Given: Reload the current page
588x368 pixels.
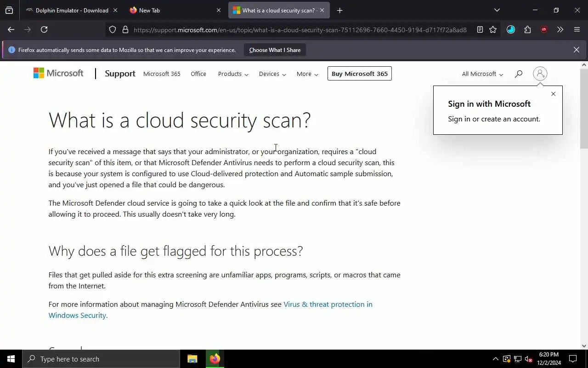Looking at the screenshot, I should click(x=44, y=29).
